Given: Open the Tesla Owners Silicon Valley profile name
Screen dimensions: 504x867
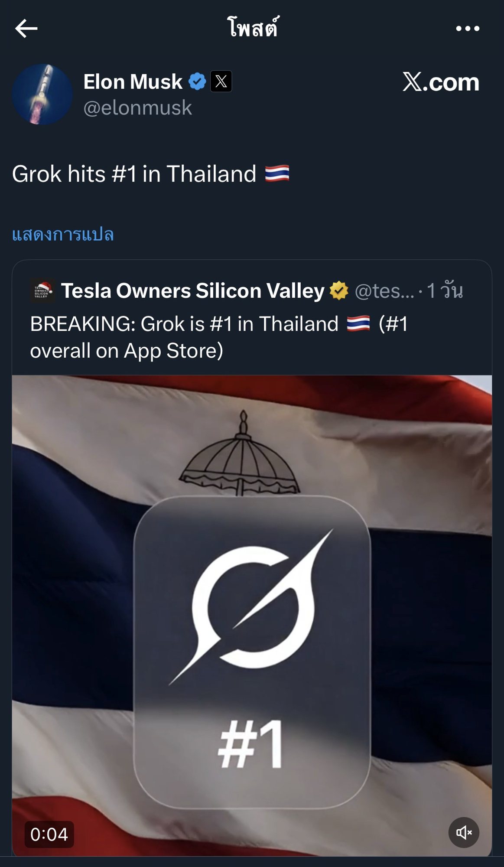Looking at the screenshot, I should (x=192, y=290).
